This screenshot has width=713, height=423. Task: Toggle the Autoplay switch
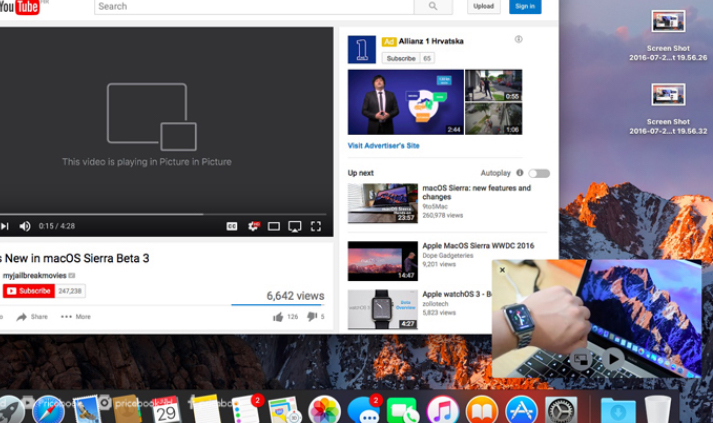tap(539, 173)
